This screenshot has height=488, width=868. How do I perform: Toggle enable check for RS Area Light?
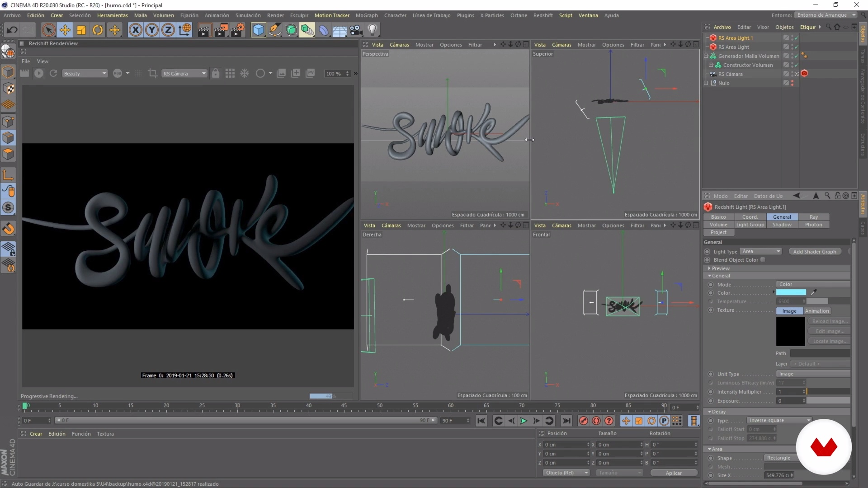click(796, 47)
